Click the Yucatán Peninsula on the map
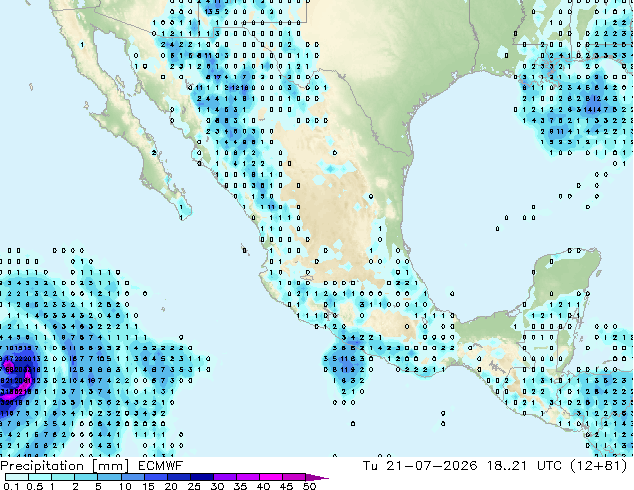Screen dimensions: 634x490 tap(566, 279)
